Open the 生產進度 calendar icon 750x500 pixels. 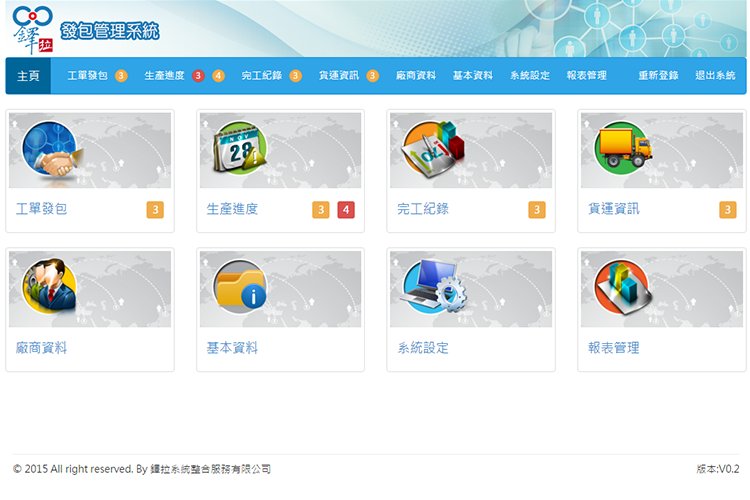point(240,149)
